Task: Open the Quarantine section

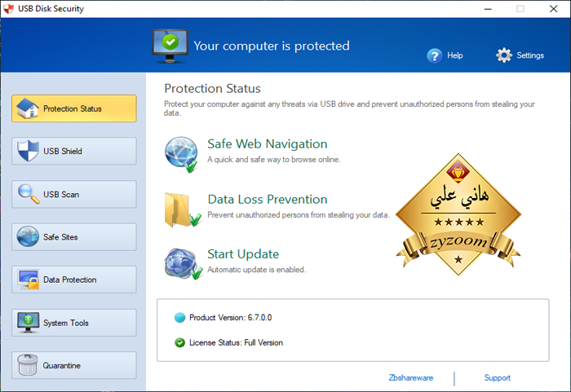Action: 74,365
